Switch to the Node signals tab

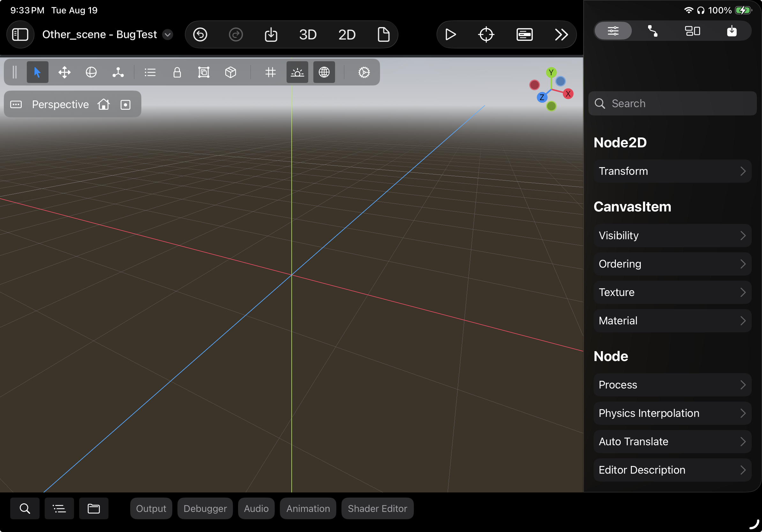coord(653,31)
